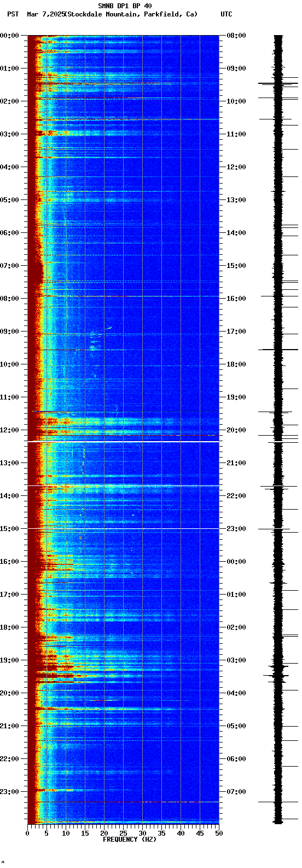Viewport: 302px width, 868px height.
Task: Click the 0 Hz frequency axis tick label
Action: (x=27, y=833)
